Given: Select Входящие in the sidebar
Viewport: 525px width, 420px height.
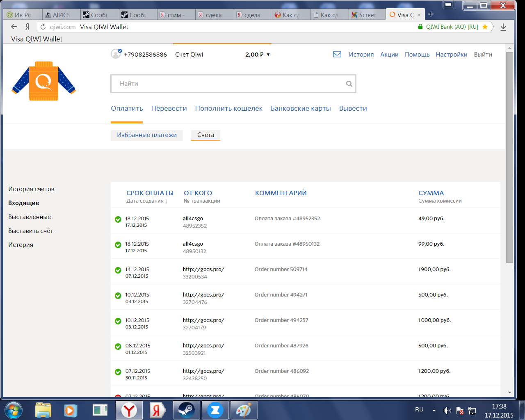Looking at the screenshot, I should click(x=24, y=203).
